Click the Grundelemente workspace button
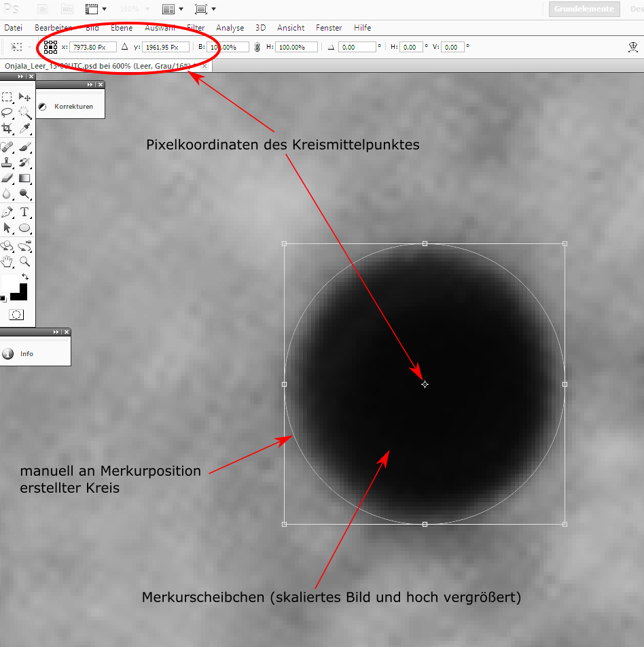The image size is (644, 647). [584, 10]
